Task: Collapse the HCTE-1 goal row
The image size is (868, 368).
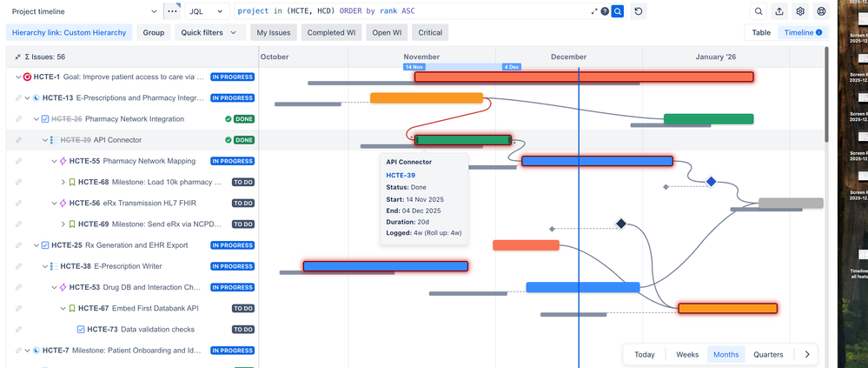Action: click(18, 77)
